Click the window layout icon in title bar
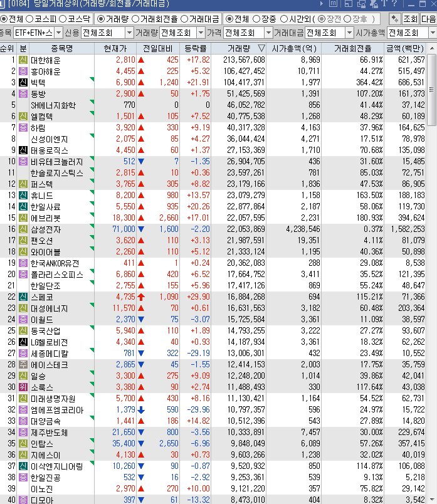The image size is (437, 504). (x=348, y=4)
